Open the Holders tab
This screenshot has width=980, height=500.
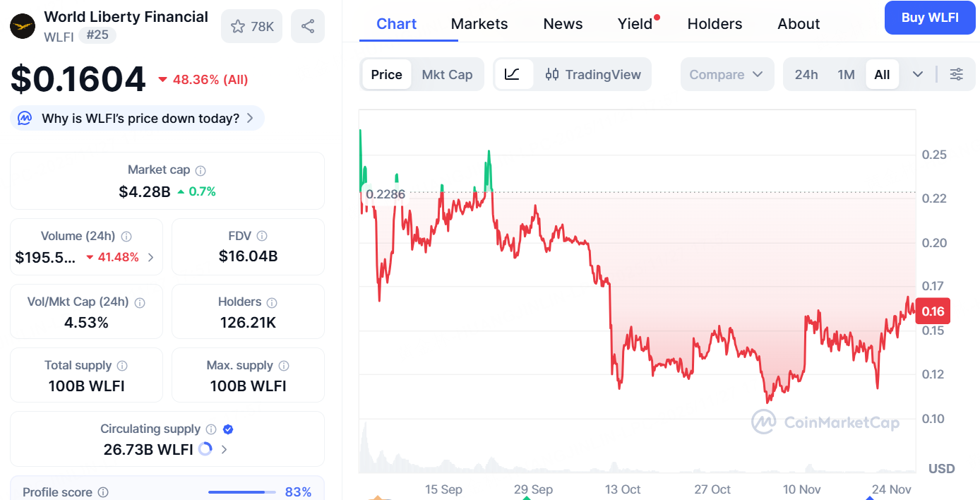tap(715, 23)
